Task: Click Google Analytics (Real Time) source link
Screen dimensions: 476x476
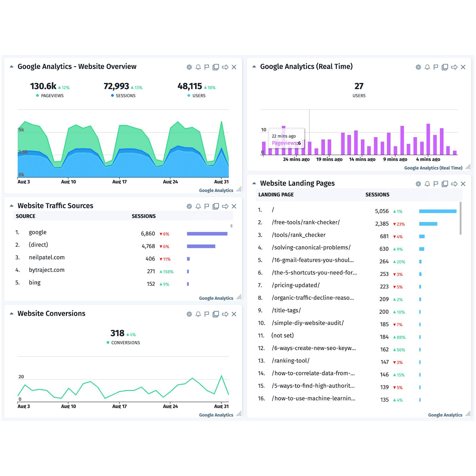Action: (433, 168)
